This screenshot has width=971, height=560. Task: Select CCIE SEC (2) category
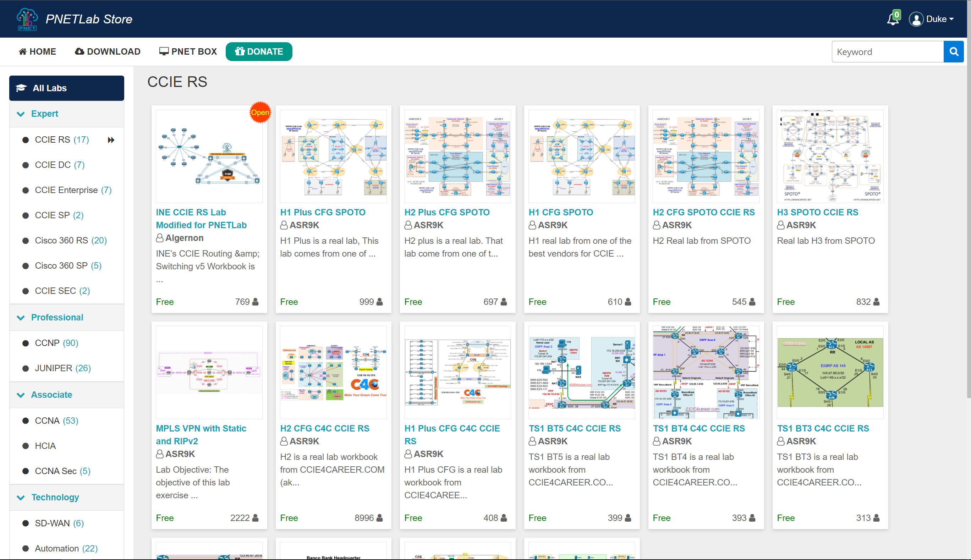pyautogui.click(x=62, y=291)
